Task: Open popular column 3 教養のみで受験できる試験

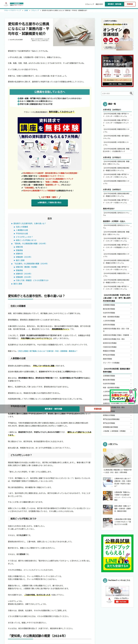Action: [x=117, y=496]
